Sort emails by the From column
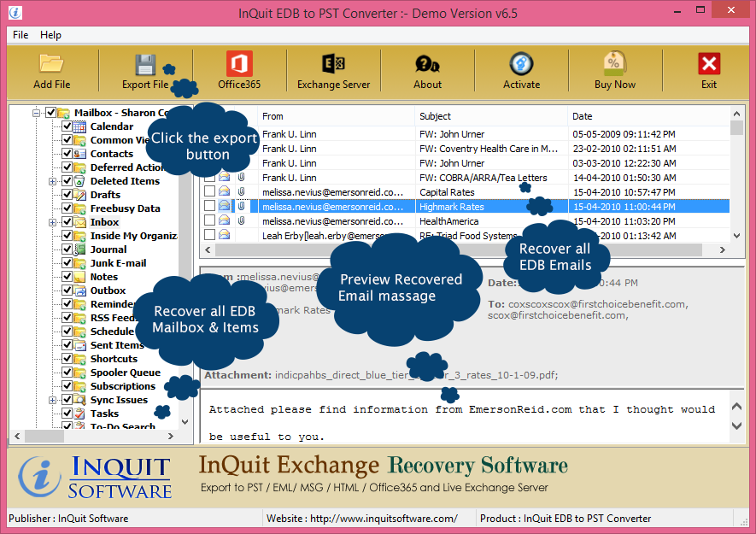This screenshot has height=534, width=756. click(336, 116)
